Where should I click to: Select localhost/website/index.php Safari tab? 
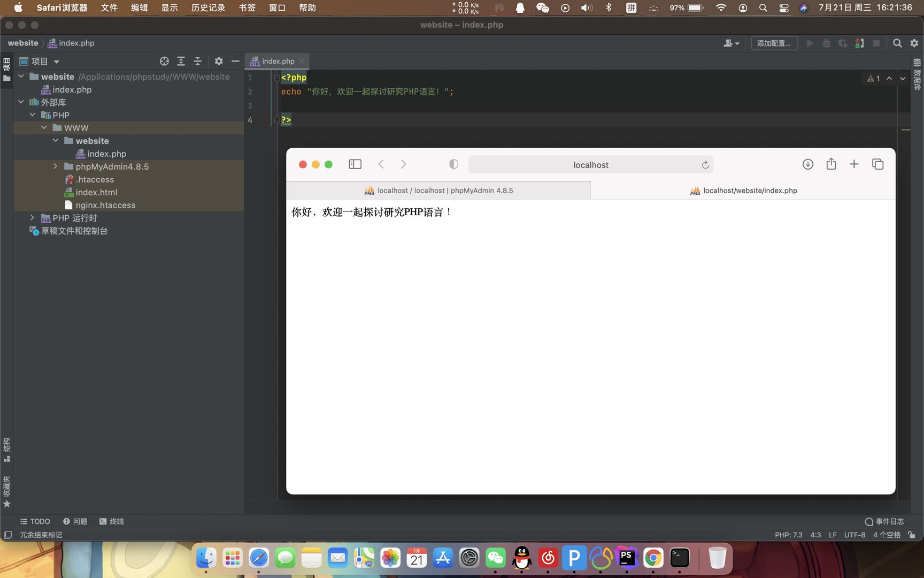743,191
